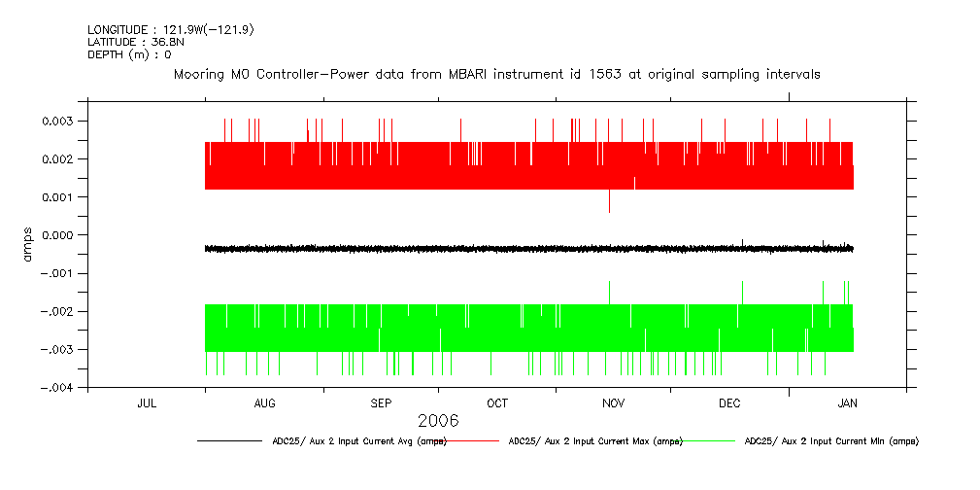
Task: Click the AUG month label
Action: tap(263, 403)
